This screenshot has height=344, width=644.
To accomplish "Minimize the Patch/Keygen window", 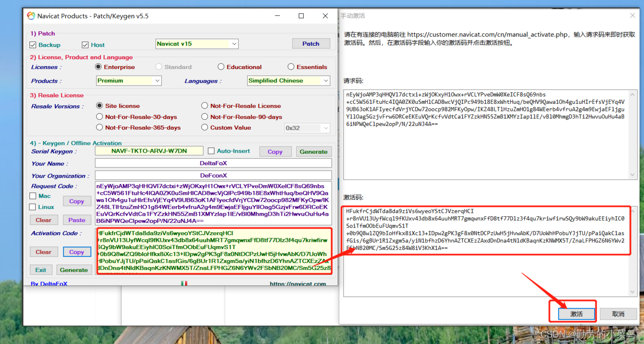I will pyautogui.click(x=277, y=16).
